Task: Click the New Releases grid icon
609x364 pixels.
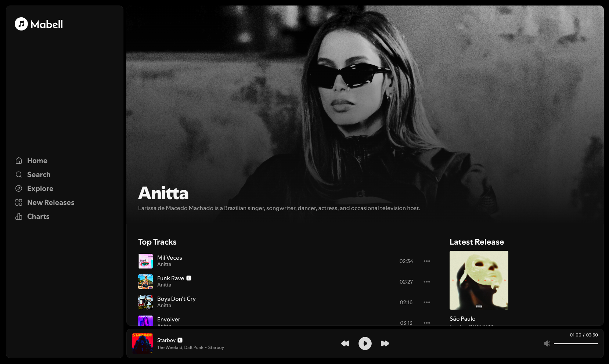Action: [19, 202]
